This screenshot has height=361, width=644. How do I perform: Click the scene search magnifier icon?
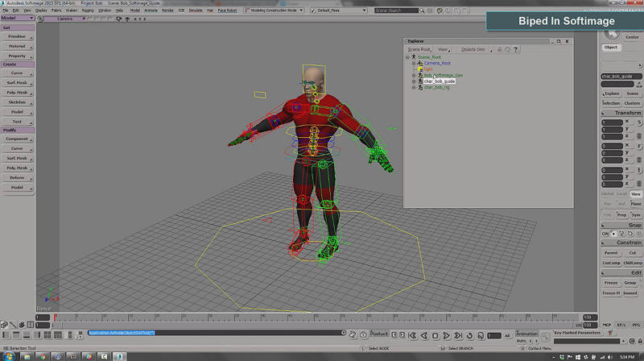pyautogui.click(x=422, y=10)
